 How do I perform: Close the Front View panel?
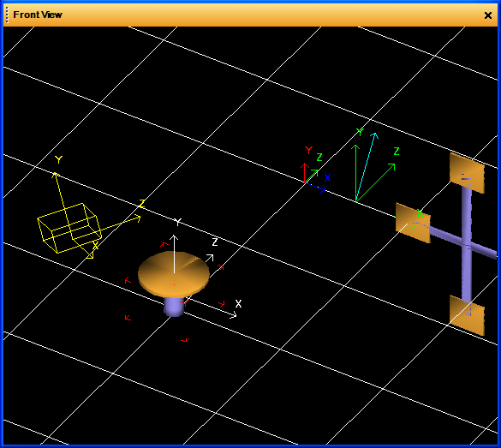click(487, 15)
